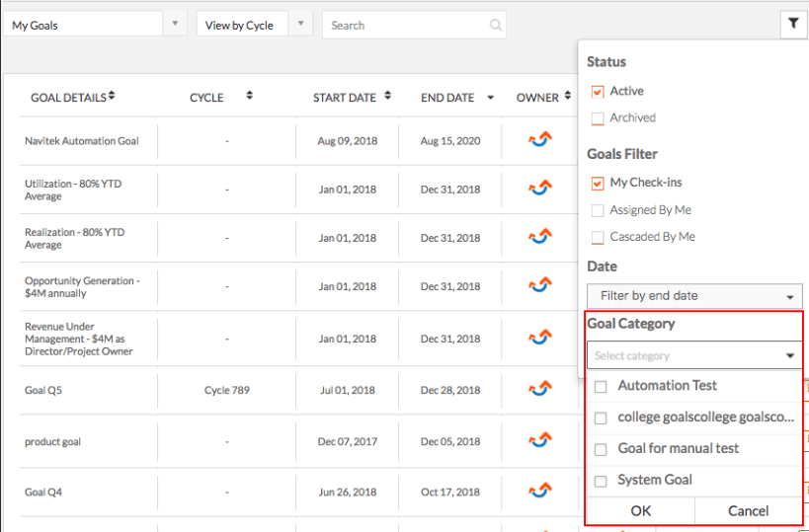Open Filter by end date dropdown
809x532 pixels.
(x=694, y=296)
